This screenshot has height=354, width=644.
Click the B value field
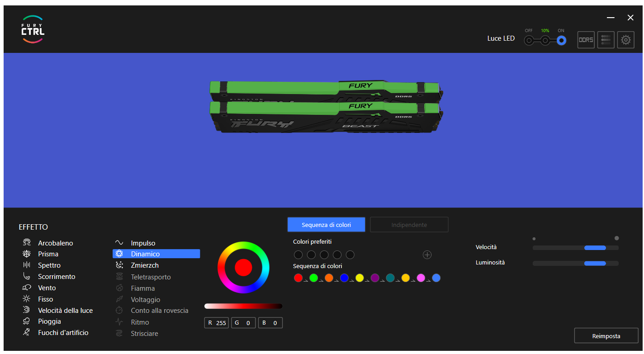click(270, 323)
